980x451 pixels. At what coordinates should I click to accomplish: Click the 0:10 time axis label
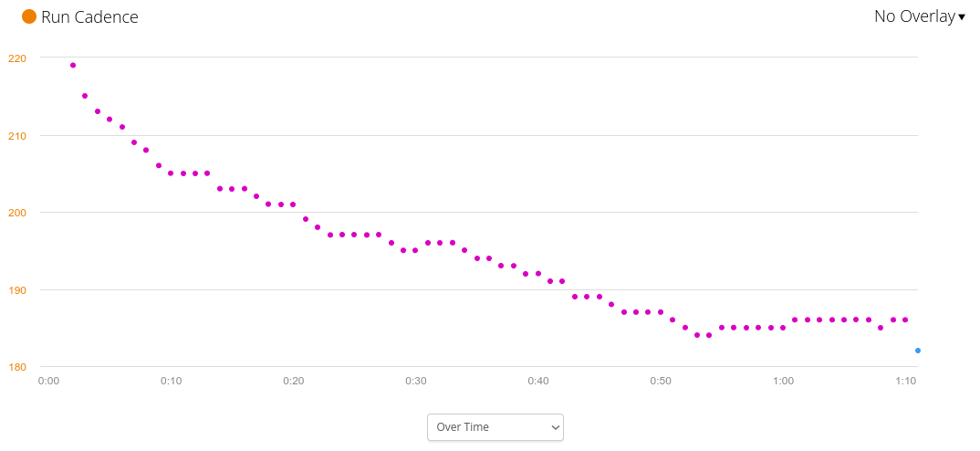click(x=171, y=381)
